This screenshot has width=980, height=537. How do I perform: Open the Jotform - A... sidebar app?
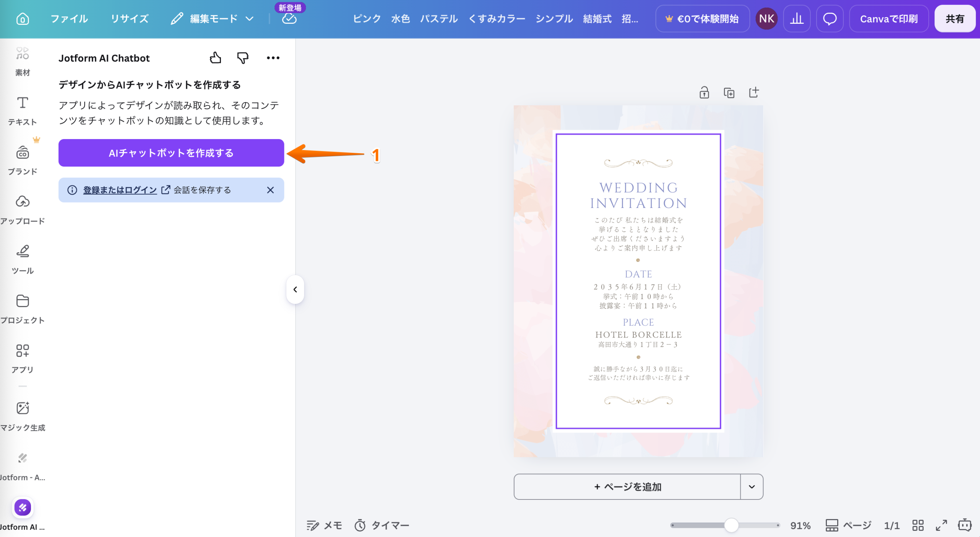(x=23, y=467)
